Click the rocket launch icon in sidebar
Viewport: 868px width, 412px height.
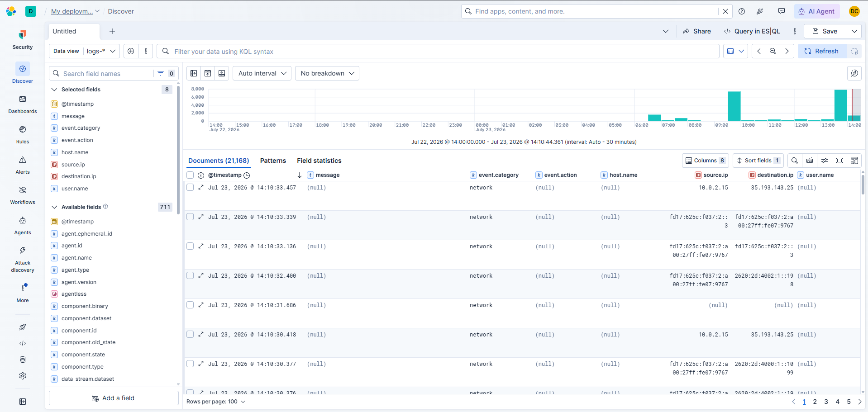pyautogui.click(x=23, y=327)
